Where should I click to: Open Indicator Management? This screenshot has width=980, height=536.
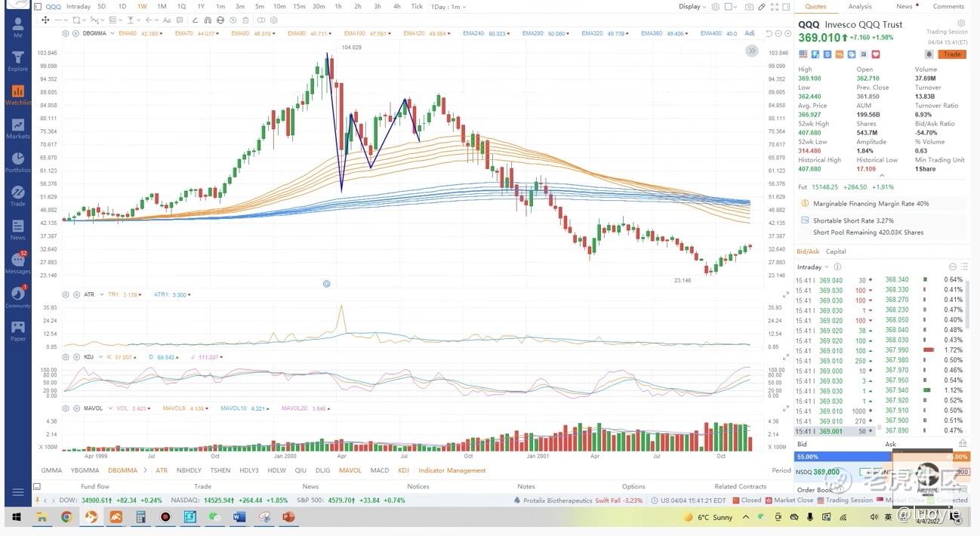452,470
